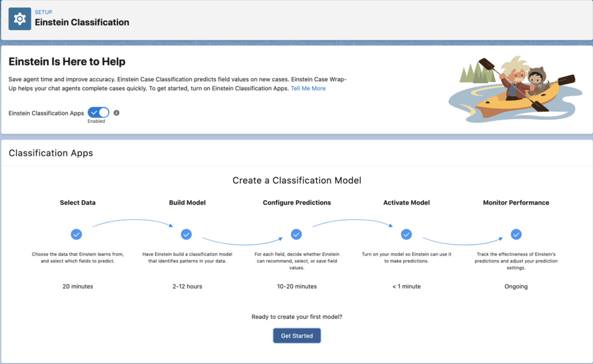Image resolution: width=593 pixels, height=364 pixels.
Task: Click the Create a Classification Model title
Action: pos(296,180)
